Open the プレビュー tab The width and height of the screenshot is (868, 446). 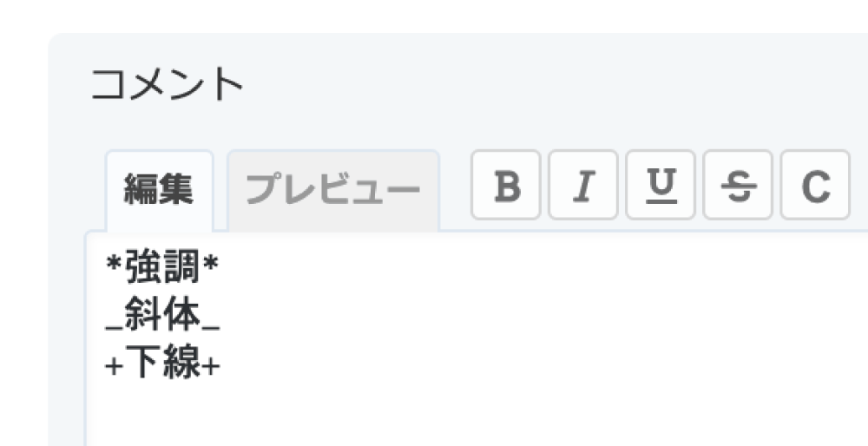(333, 191)
